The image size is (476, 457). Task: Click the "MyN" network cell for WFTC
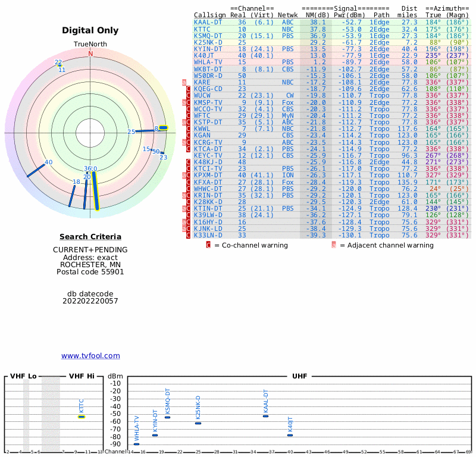pyautogui.click(x=288, y=115)
